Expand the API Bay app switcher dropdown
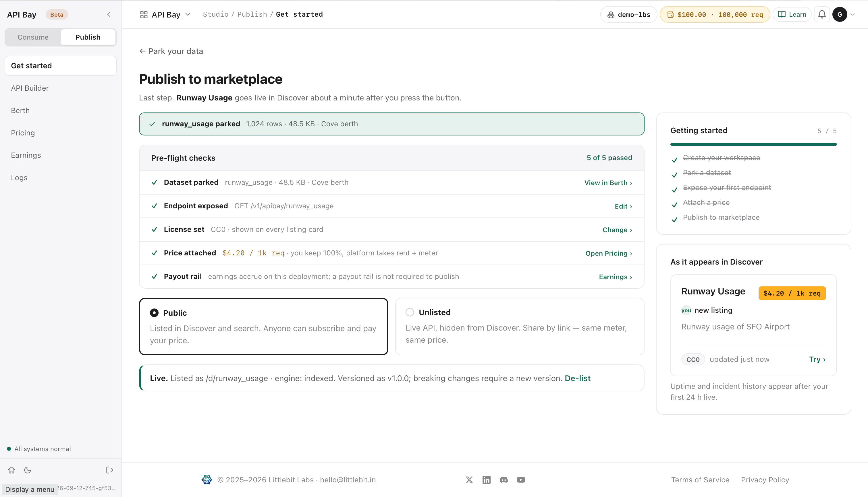The image size is (868, 497). (165, 14)
